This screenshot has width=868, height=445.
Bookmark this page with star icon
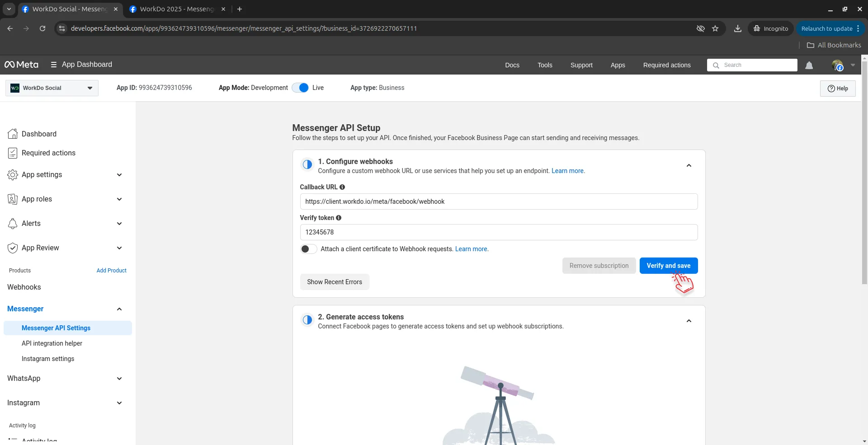[715, 28]
